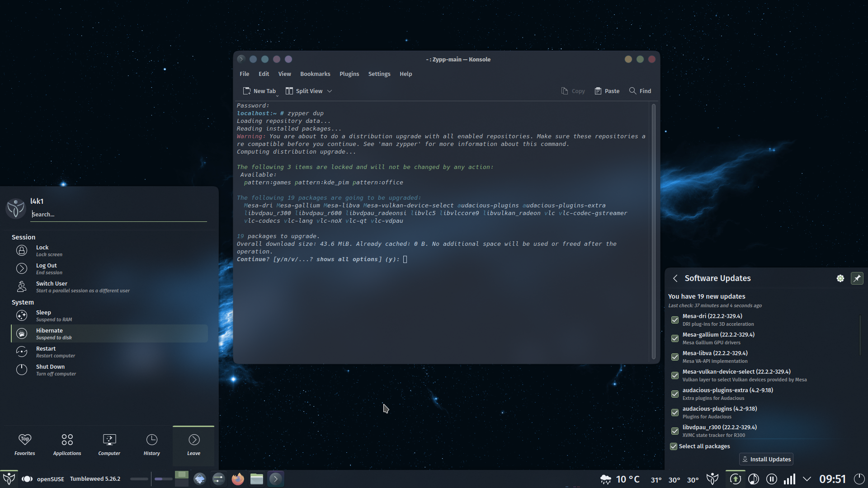
Task: Select the Switch User icon
Action: click(22, 286)
